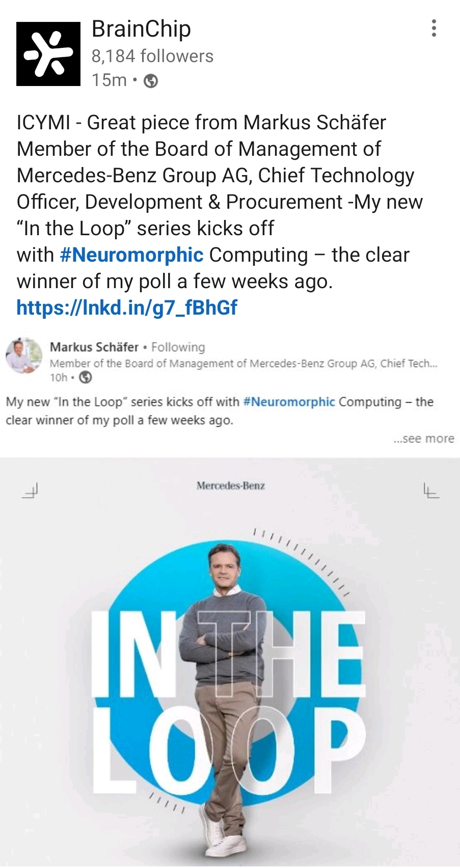Click the globe icon beside 15m
This screenshot has width=460, height=868.
(151, 81)
